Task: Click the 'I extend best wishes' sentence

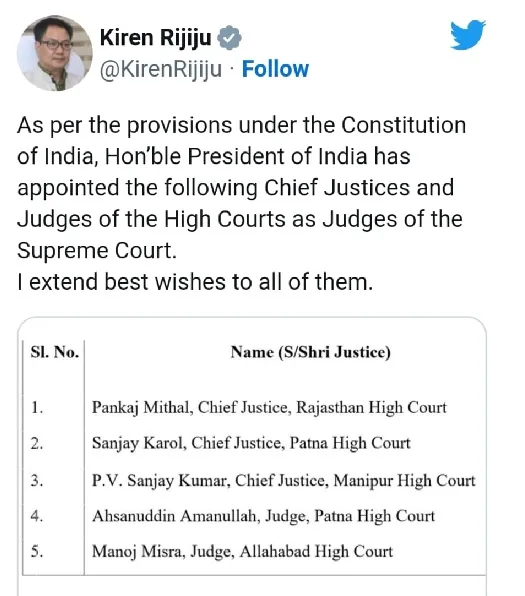Action: 195,282
